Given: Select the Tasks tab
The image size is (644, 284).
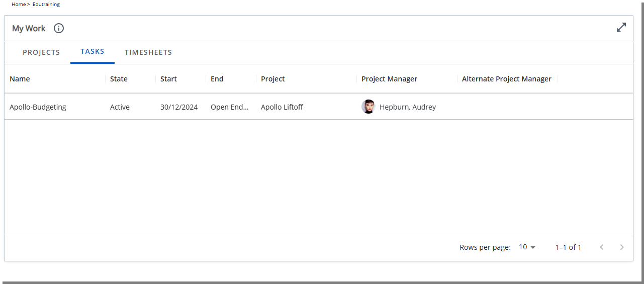Looking at the screenshot, I should click(93, 52).
